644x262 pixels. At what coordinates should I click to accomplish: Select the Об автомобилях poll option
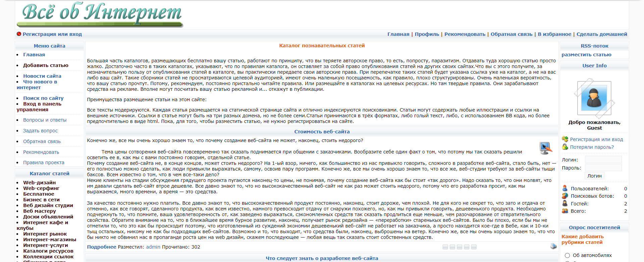pos(567,255)
